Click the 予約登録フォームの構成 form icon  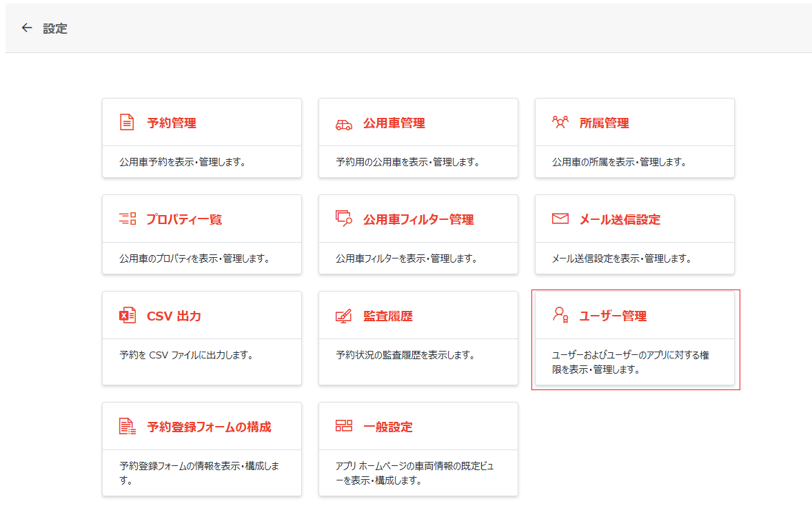(128, 426)
